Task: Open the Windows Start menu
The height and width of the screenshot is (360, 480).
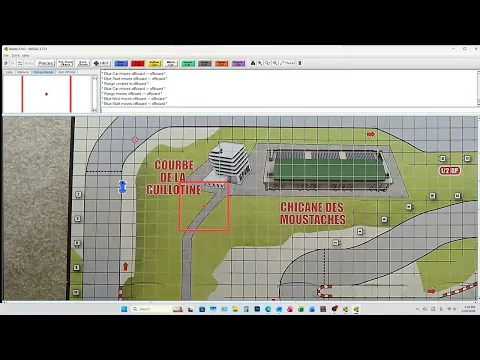Action: tap(124, 309)
